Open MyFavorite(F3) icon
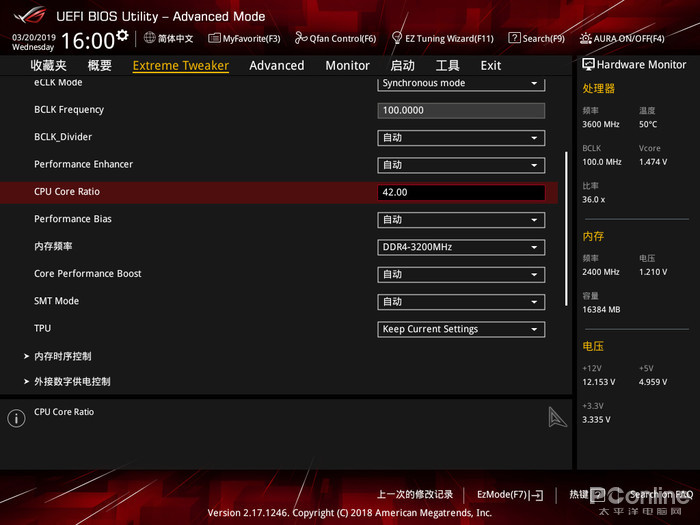The image size is (700, 525). [x=214, y=38]
